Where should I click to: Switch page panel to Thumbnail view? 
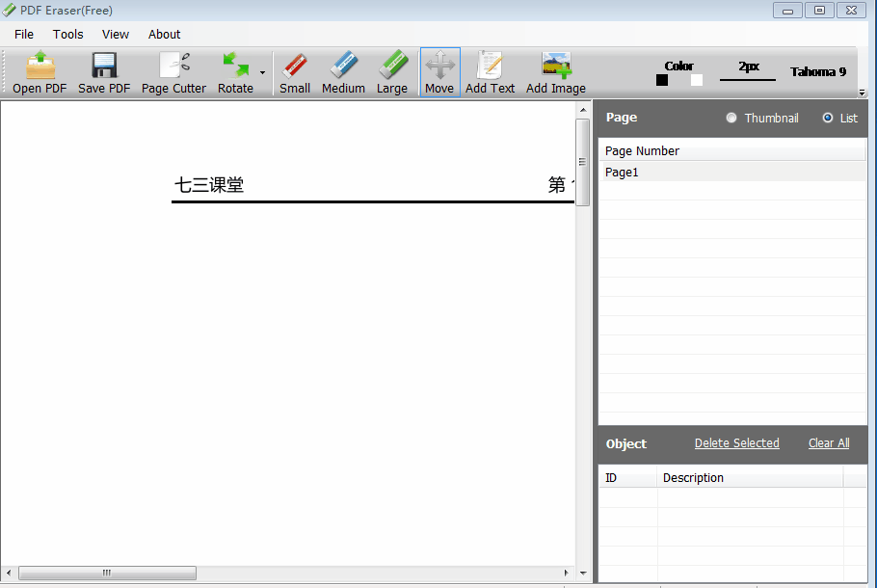(731, 118)
